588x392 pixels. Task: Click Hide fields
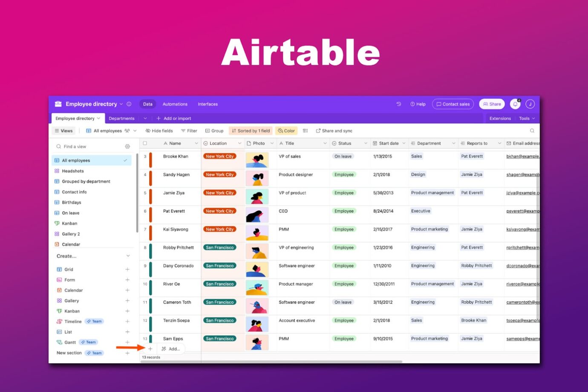tap(159, 131)
